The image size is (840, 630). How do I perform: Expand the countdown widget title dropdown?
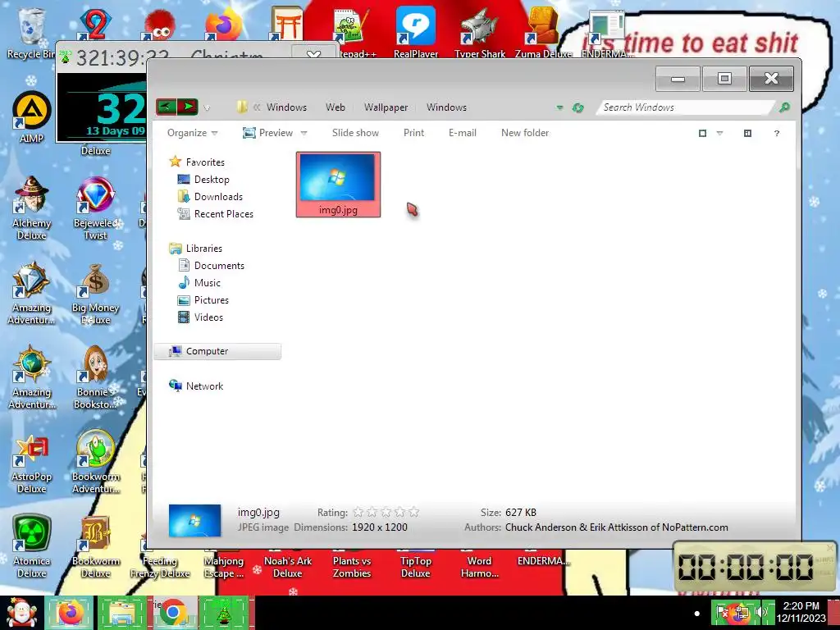point(313,54)
